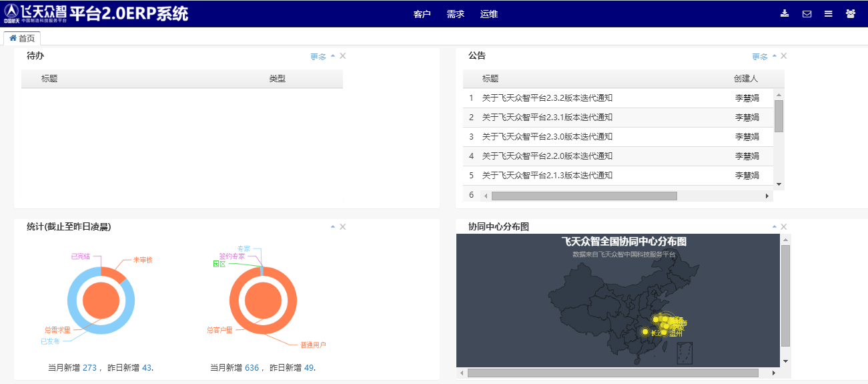
Task: Click the user group icon
Action: [850, 13]
